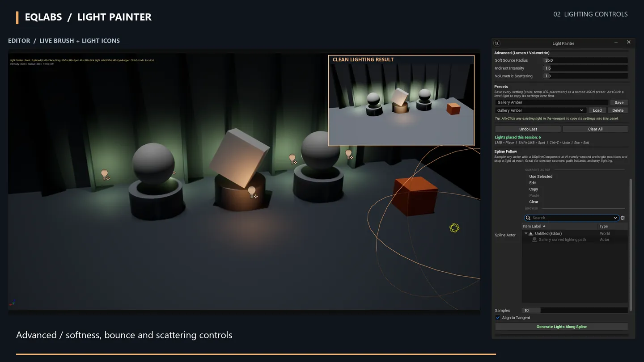Viewport: 644px width, 362px height.
Task: Close the Light Painter panel
Action: (x=628, y=42)
